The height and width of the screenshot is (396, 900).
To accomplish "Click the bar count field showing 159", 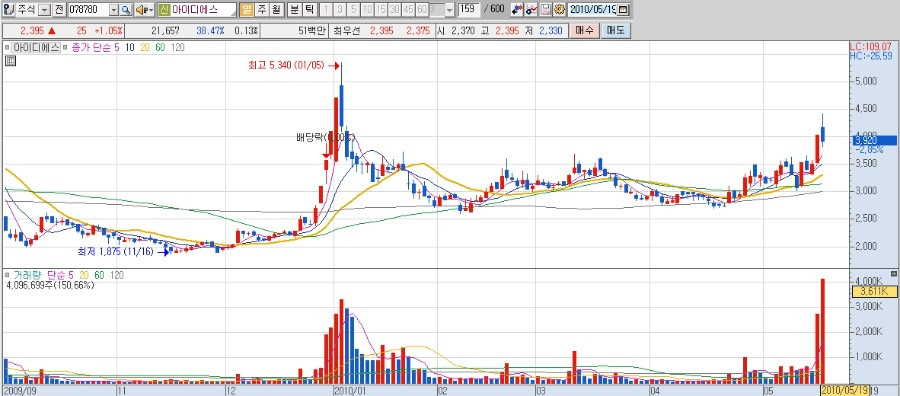I will pos(469,9).
